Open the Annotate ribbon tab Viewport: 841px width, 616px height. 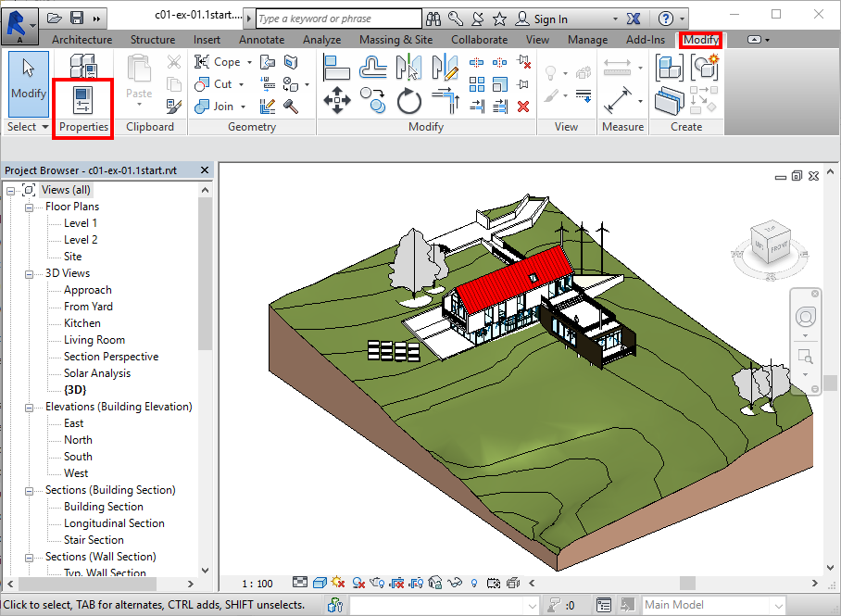click(x=261, y=40)
